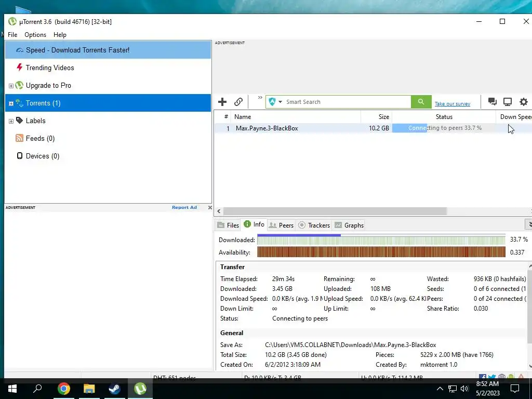Image resolution: width=532 pixels, height=399 pixels.
Task: Click the Save As path text
Action: click(351, 345)
